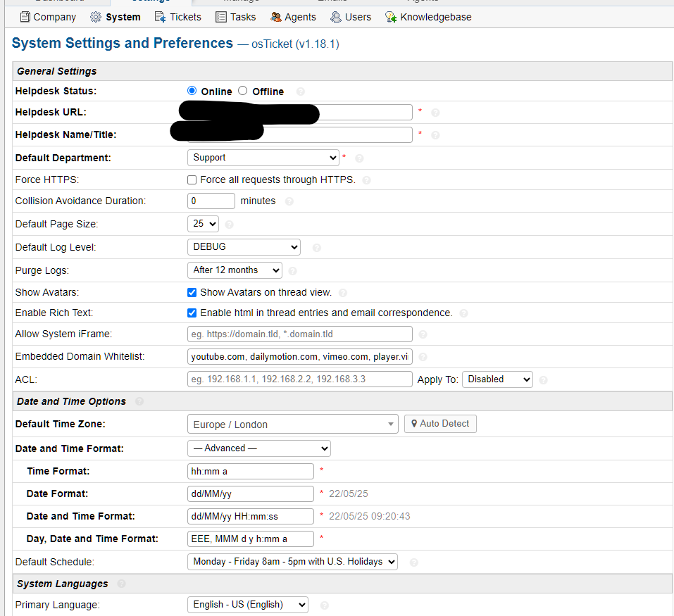Click the Allow System iFrame input field
Image resolution: width=674 pixels, height=616 pixels.
pyautogui.click(x=300, y=334)
